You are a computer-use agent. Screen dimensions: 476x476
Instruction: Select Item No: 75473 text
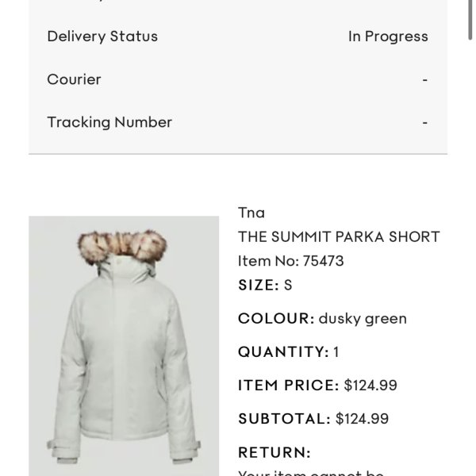point(291,261)
